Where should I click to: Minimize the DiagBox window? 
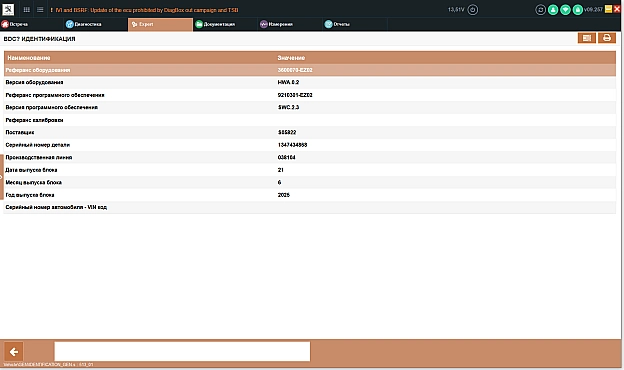pos(608,9)
